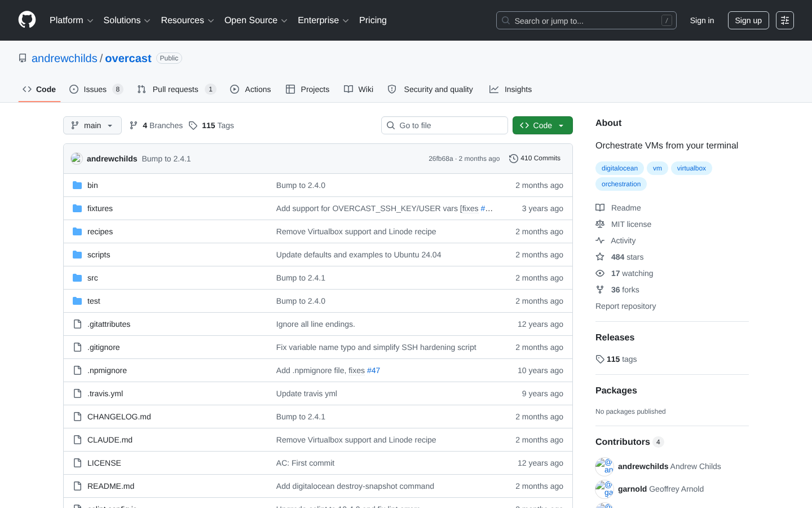View the 4 Branches link
The width and height of the screenshot is (812, 508).
point(156,125)
